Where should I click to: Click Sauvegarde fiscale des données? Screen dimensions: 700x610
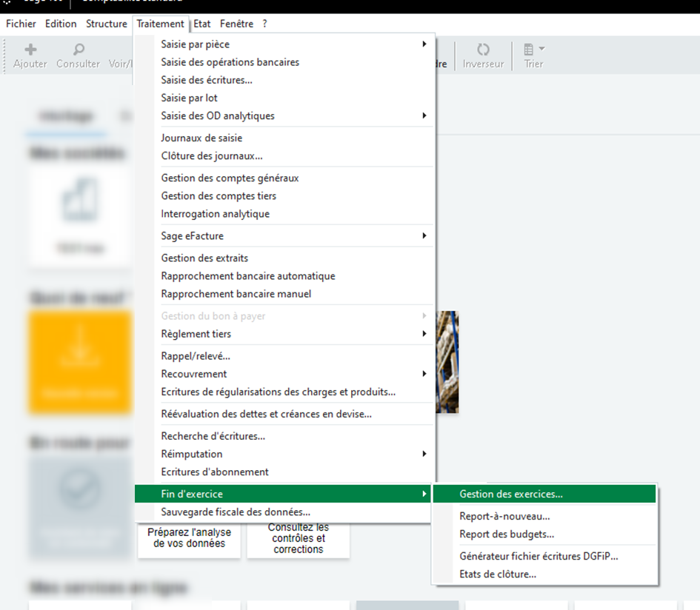(x=236, y=512)
